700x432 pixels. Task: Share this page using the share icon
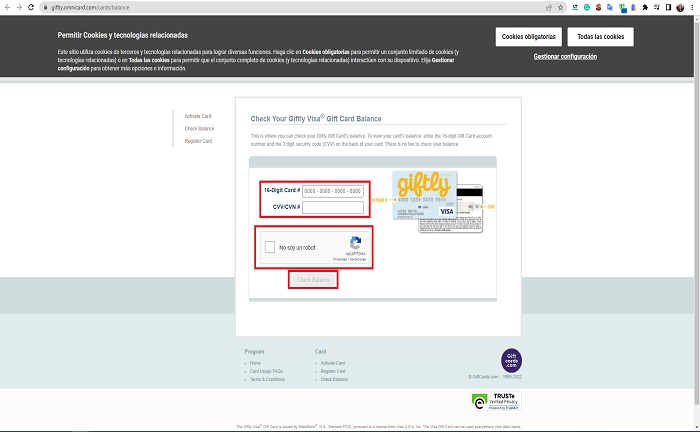click(549, 8)
